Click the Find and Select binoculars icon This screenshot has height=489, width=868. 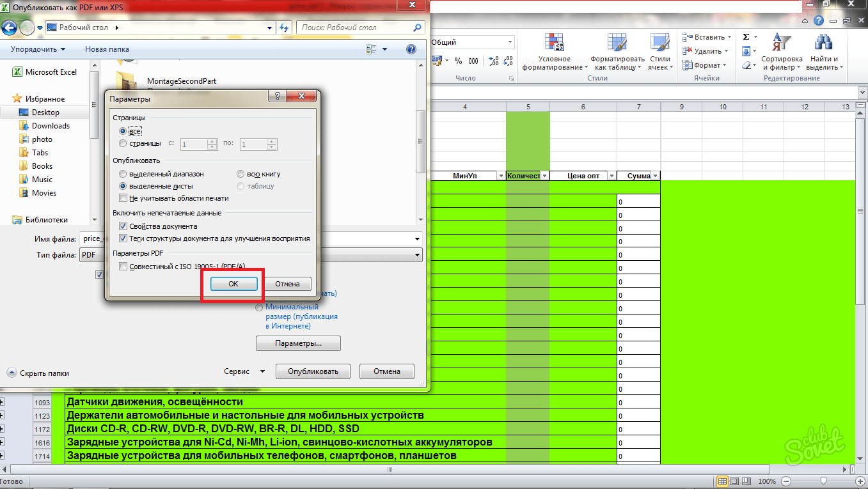click(x=822, y=43)
